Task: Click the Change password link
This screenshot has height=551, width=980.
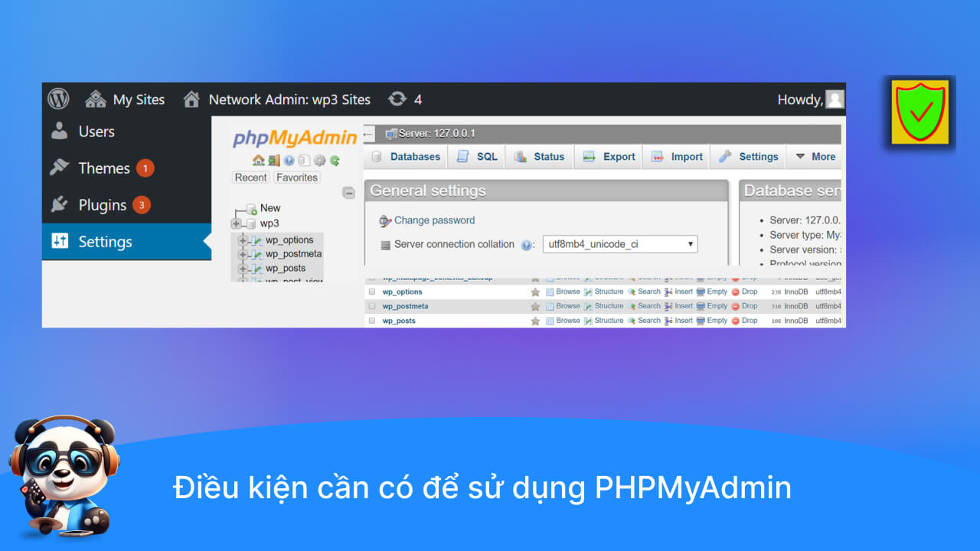Action: pos(434,220)
